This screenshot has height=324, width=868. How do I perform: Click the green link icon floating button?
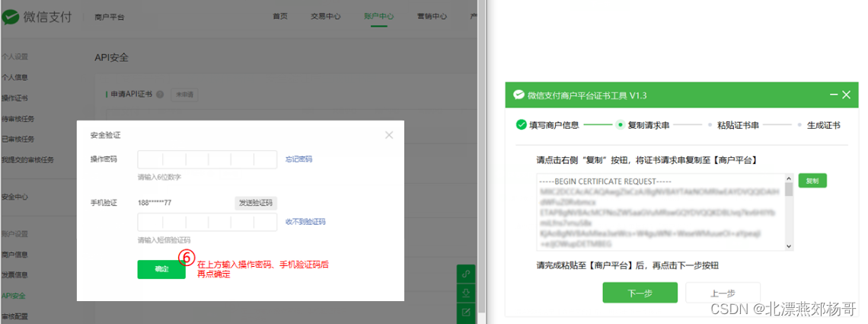pyautogui.click(x=466, y=274)
